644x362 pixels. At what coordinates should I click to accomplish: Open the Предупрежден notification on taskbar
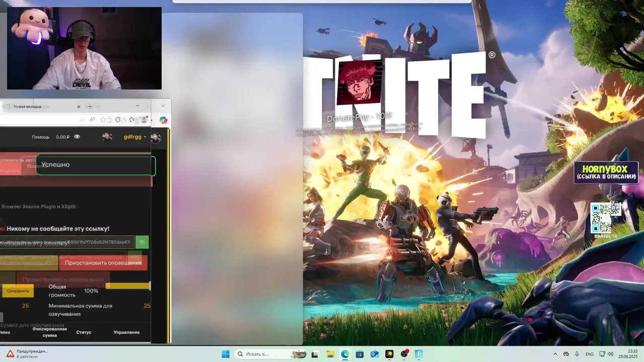coord(27,354)
